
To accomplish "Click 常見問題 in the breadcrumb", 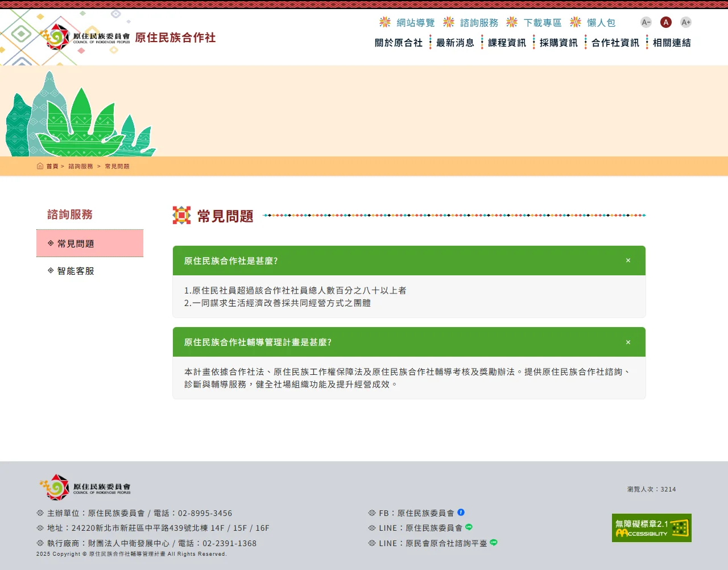I will pos(117,167).
